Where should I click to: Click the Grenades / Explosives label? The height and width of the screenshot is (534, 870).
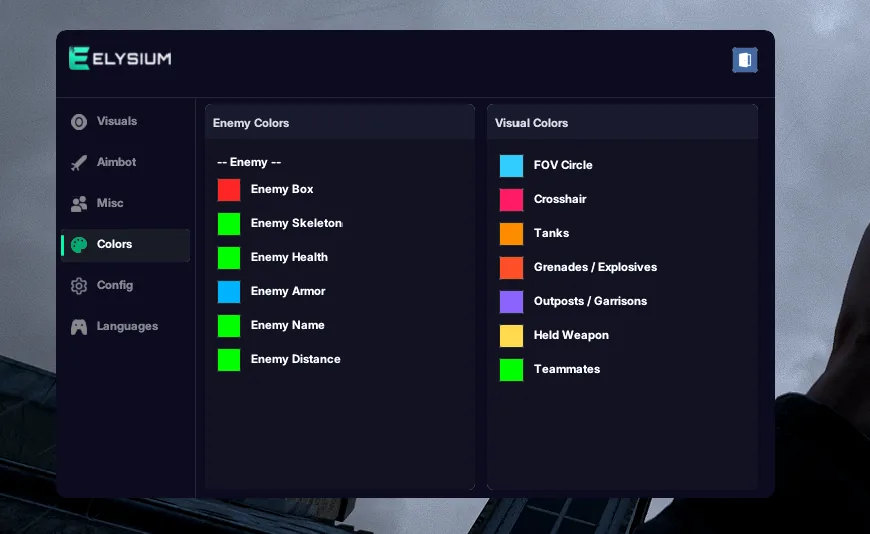pyautogui.click(x=595, y=267)
